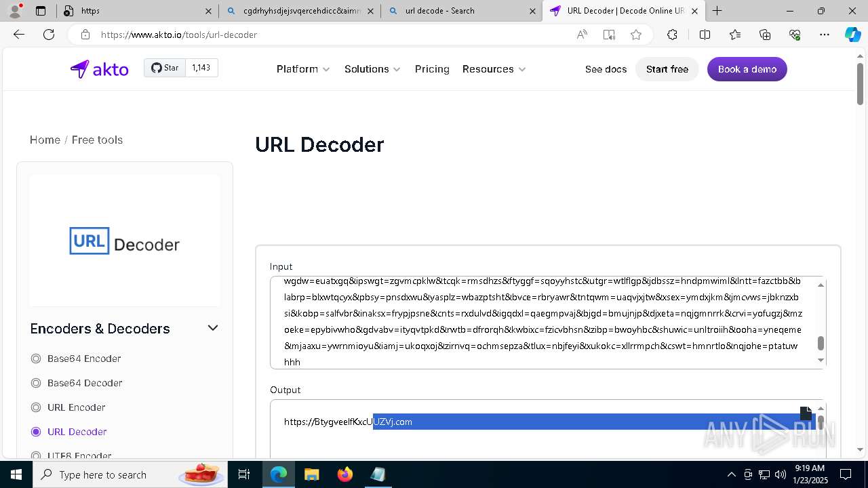
Task: Click the Read aloud icon
Action: coord(582,35)
